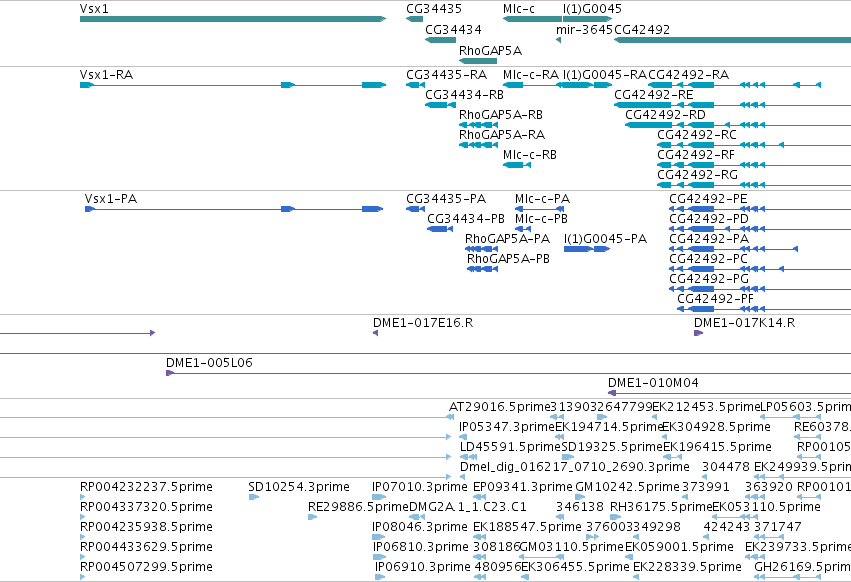The height and width of the screenshot is (582, 851).
Task: Select the CG42492-RD transcript
Action: 738,125
